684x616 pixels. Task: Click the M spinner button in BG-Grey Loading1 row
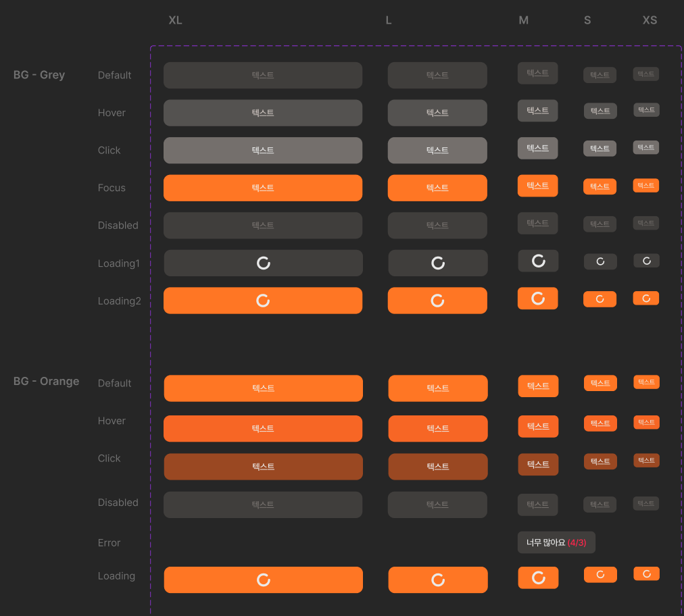(538, 261)
